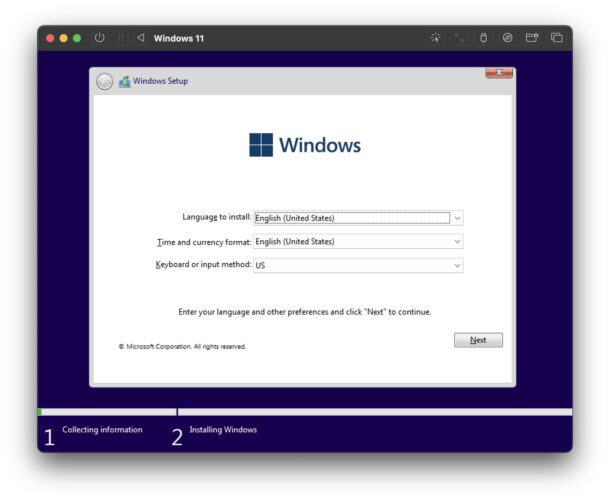Screen dimensions: 610x502
Task: Click the resize display icon in toolbar
Action: pos(460,38)
